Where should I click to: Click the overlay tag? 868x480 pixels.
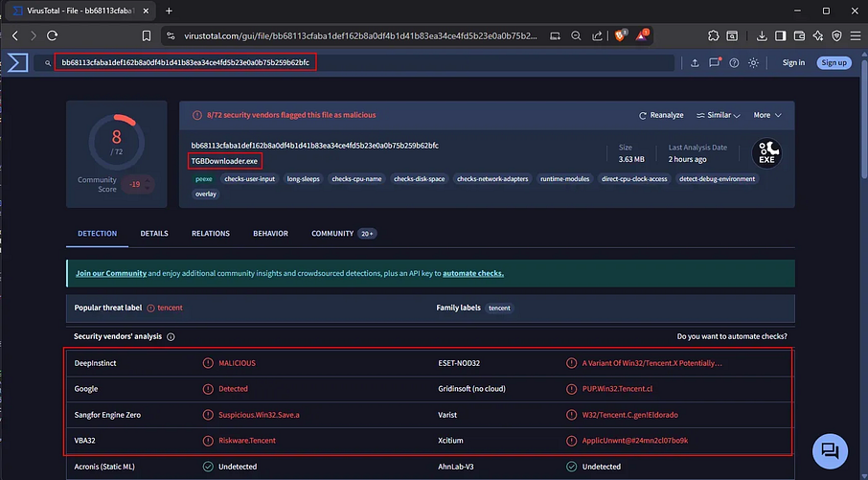click(206, 194)
